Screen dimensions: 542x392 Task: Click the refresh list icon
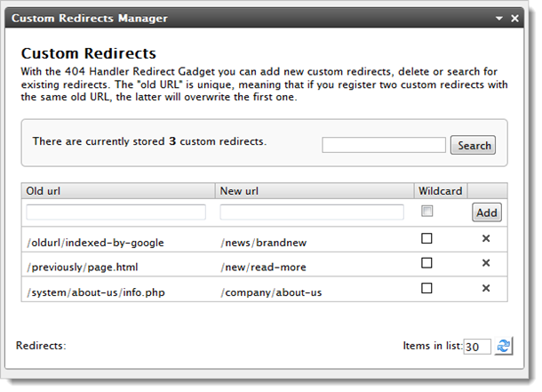pyautogui.click(x=504, y=347)
